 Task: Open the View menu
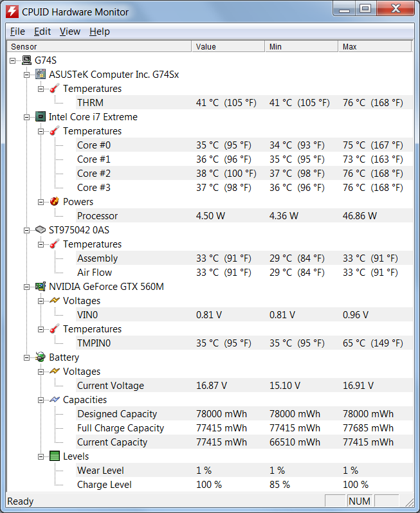(69, 32)
